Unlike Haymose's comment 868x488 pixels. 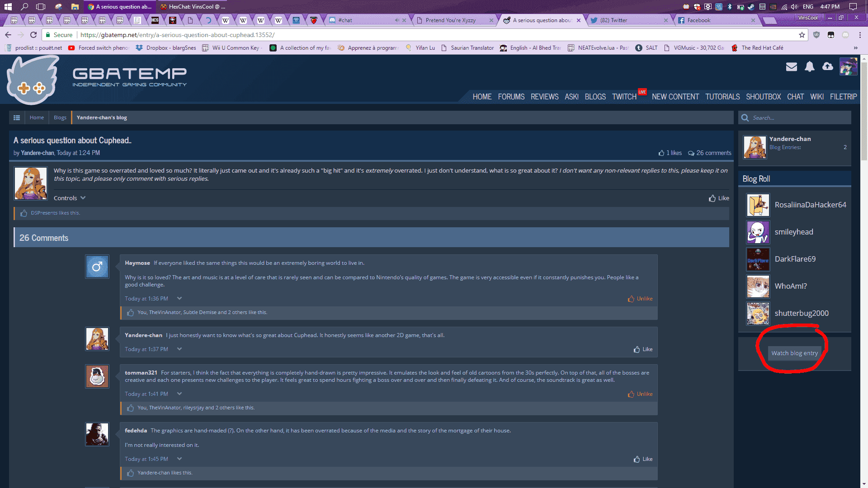click(640, 299)
